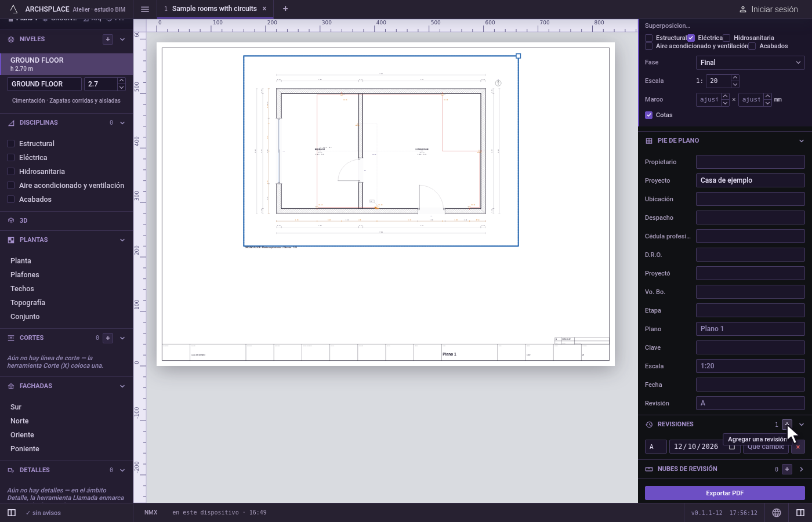Add a revision cloud with plus button
This screenshot has width=812, height=522.
(x=787, y=469)
